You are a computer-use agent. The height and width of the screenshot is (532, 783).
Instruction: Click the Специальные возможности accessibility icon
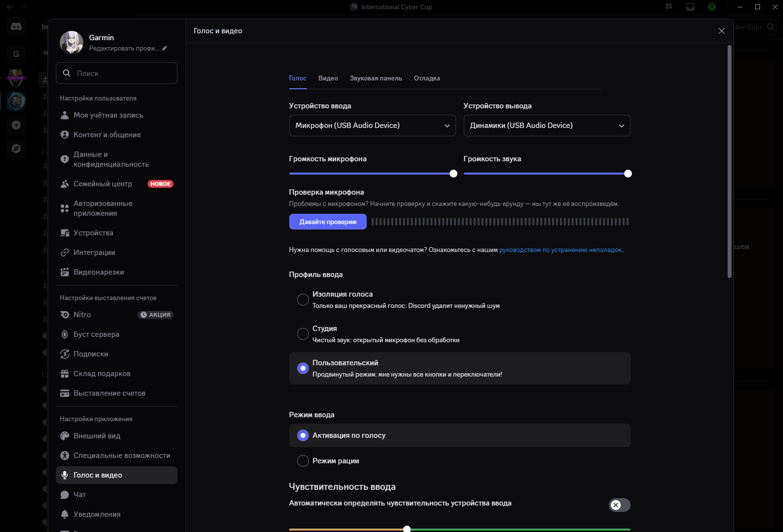point(64,456)
